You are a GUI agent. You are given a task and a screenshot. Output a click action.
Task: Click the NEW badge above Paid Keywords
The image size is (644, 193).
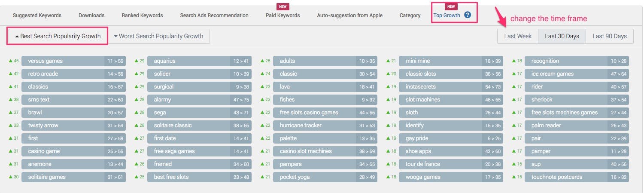(283, 6)
